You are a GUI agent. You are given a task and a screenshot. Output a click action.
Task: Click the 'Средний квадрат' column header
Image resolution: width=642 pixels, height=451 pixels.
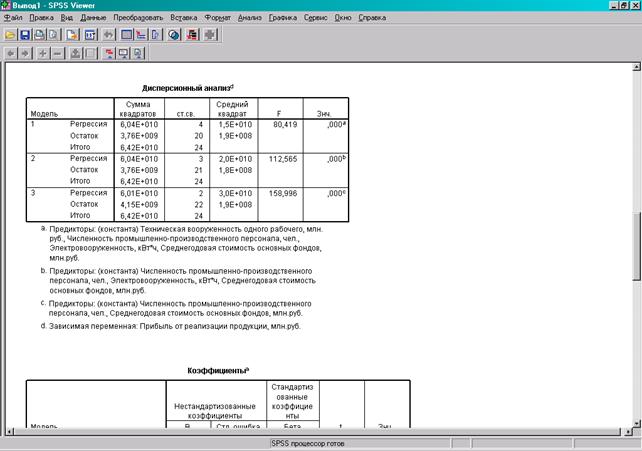coord(232,109)
